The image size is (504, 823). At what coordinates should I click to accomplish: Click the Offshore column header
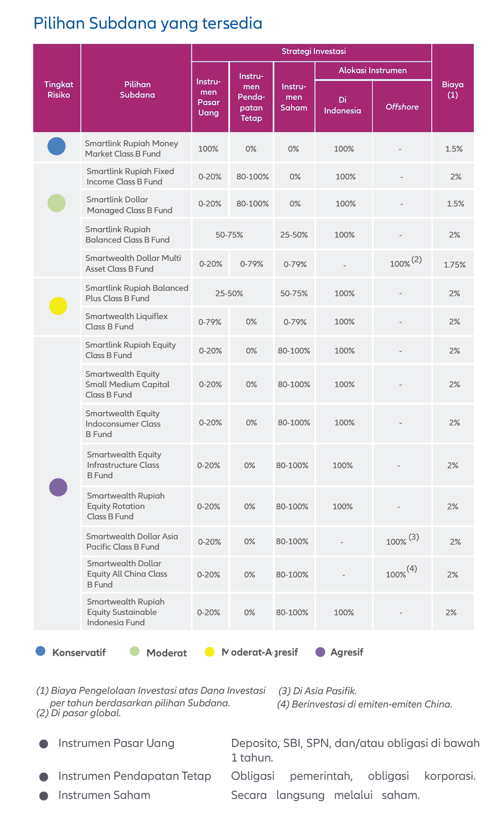pyautogui.click(x=402, y=107)
